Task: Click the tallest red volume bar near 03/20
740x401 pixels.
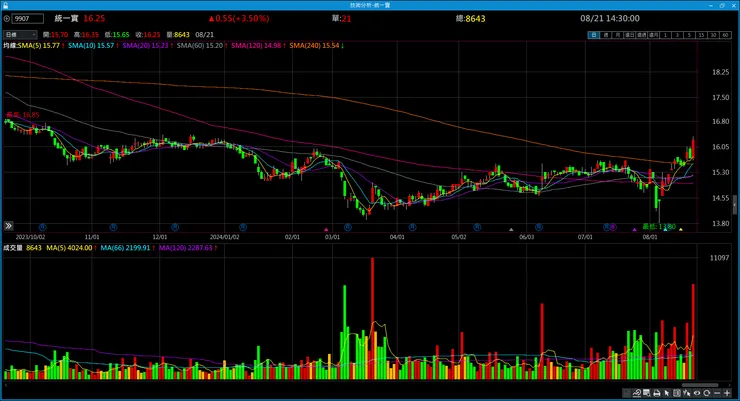Action: 372,318
